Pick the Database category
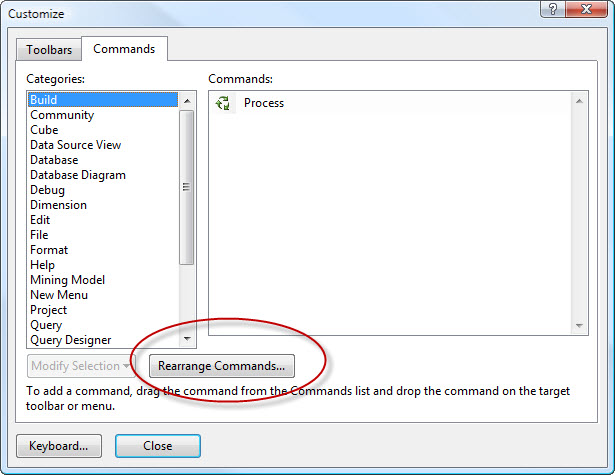 (x=103, y=160)
